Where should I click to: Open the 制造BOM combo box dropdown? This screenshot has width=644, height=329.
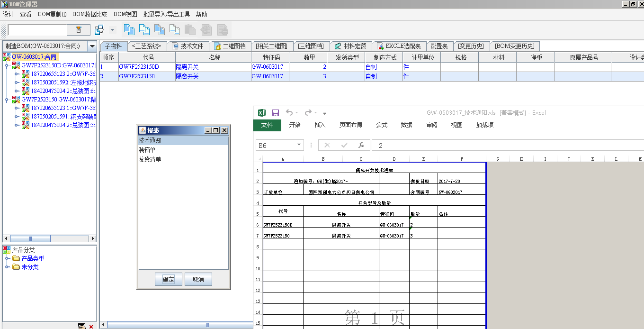[x=92, y=46]
